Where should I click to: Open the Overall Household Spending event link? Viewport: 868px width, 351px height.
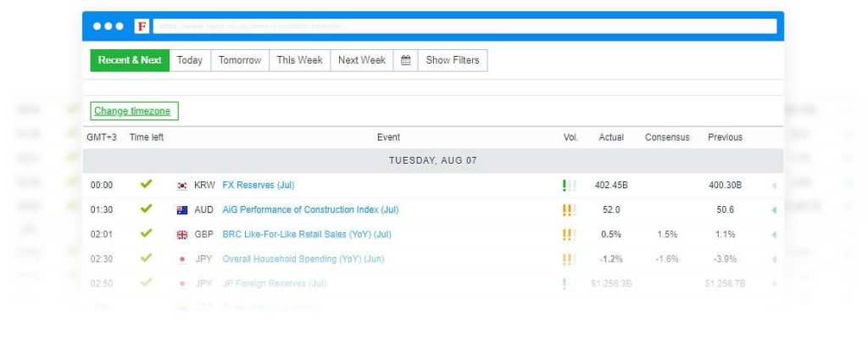(303, 259)
